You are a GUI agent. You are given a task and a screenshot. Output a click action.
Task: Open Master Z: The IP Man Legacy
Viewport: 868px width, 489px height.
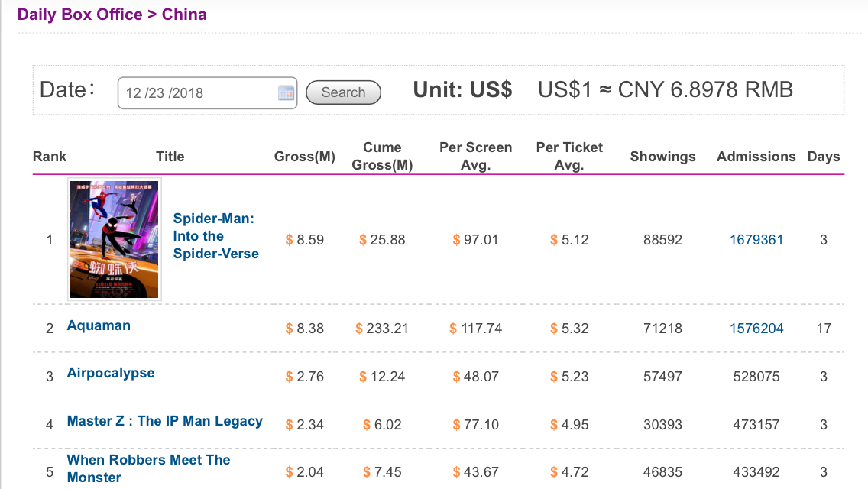click(164, 422)
